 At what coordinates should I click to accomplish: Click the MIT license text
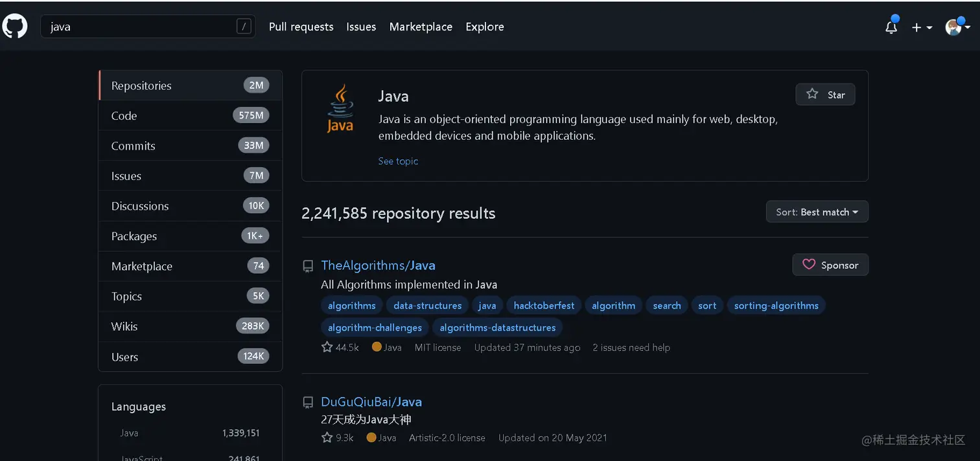coord(438,348)
